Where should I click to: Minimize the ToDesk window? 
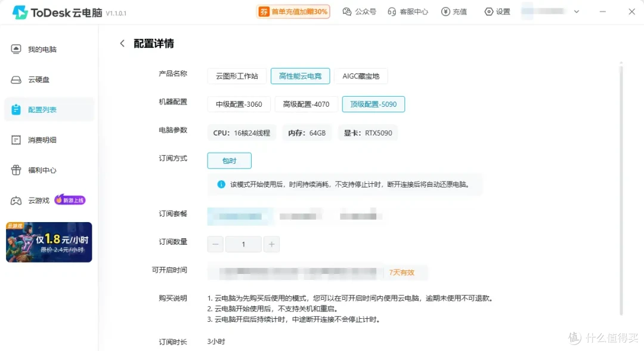602,11
